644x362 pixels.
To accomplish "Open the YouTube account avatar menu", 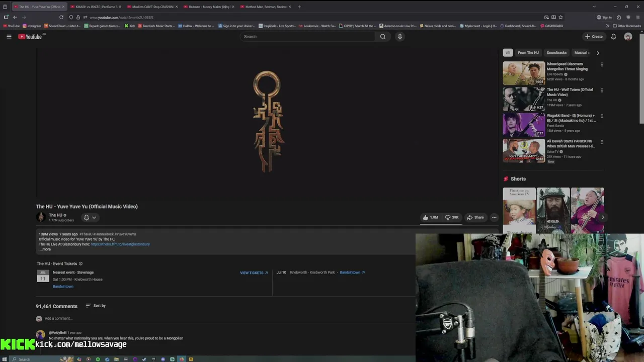I will 628,36.
